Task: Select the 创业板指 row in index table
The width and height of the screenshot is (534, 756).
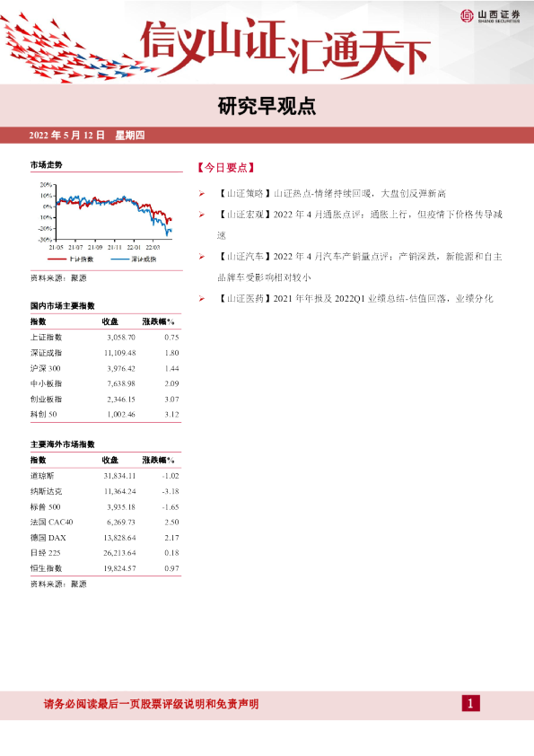Action: click(x=105, y=400)
